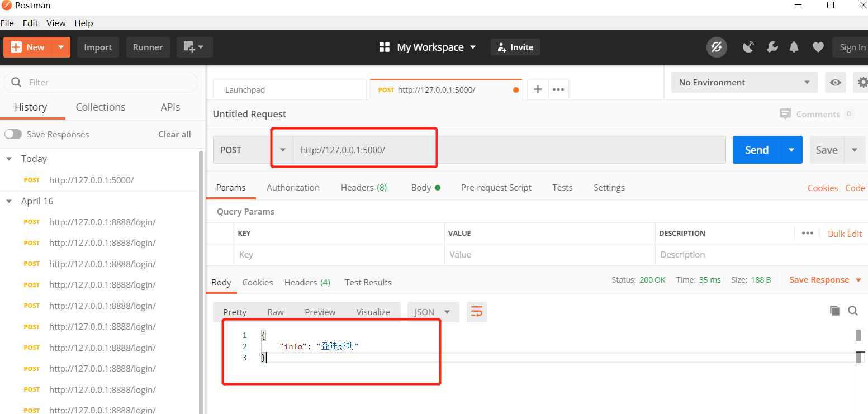Click the response search magnifier icon

point(853,311)
